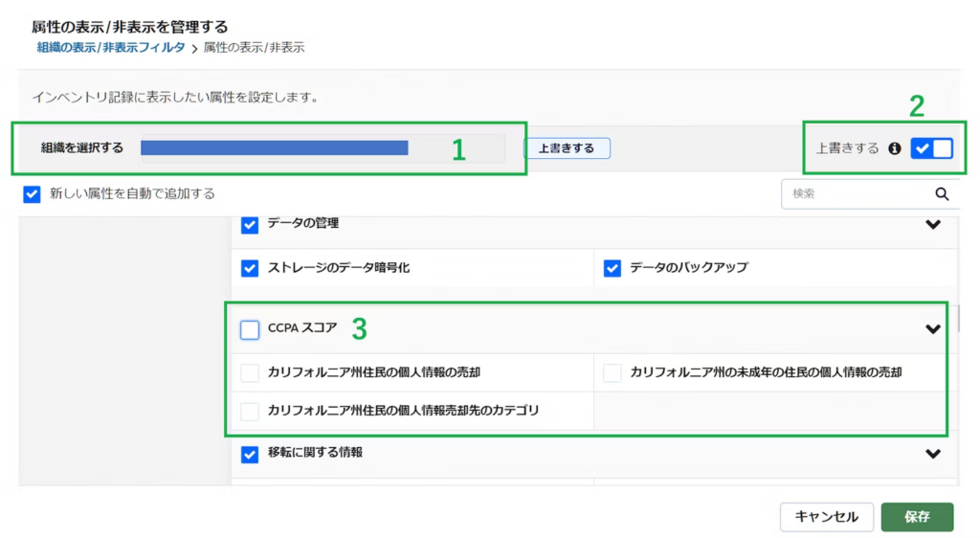Check カリフォルニア州住民の個人情報の売却 checkbox
Screen dimensions: 980x538
pos(250,372)
